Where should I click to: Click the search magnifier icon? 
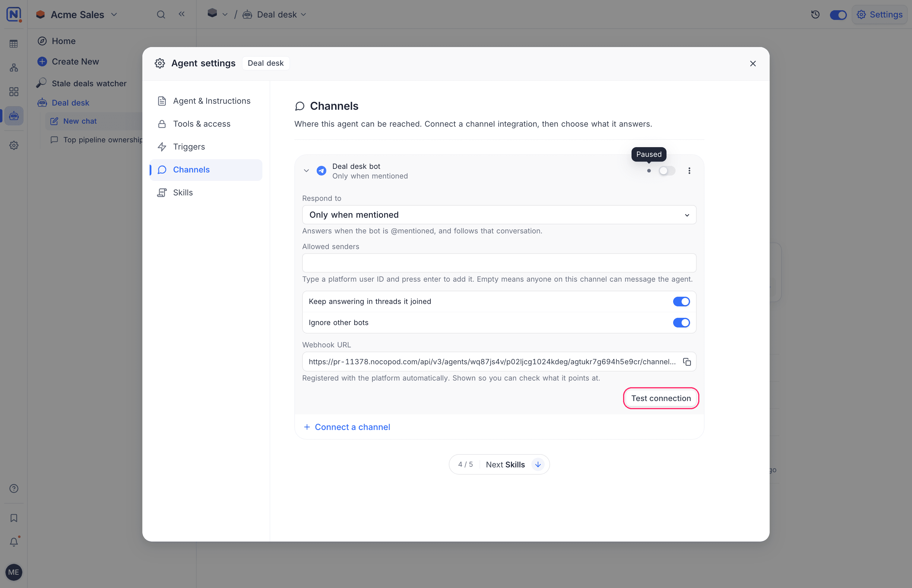pos(161,14)
